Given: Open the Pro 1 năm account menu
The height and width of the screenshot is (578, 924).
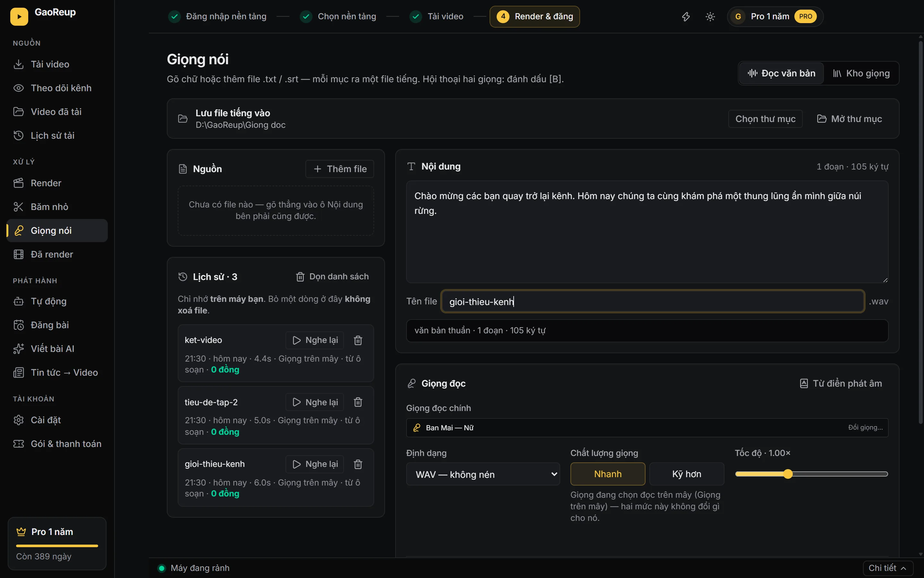Looking at the screenshot, I should 775,16.
